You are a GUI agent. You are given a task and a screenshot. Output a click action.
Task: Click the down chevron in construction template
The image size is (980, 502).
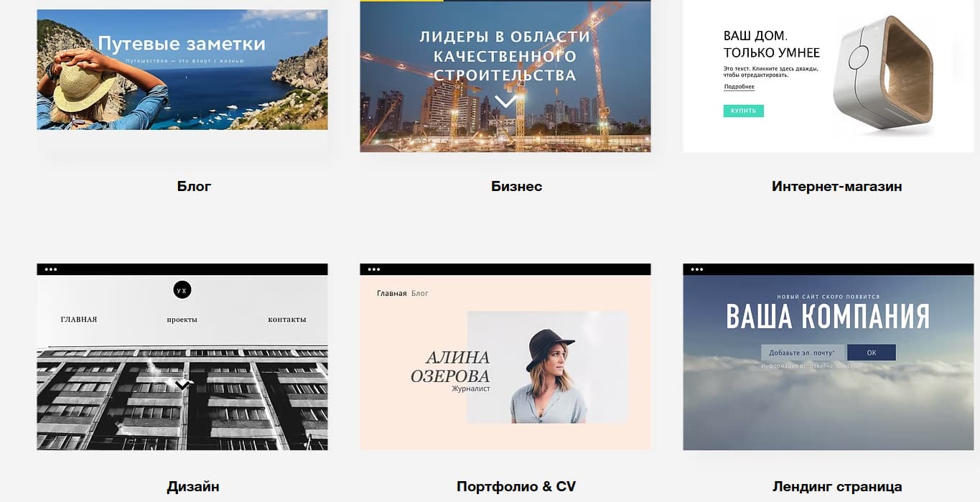coord(505,102)
